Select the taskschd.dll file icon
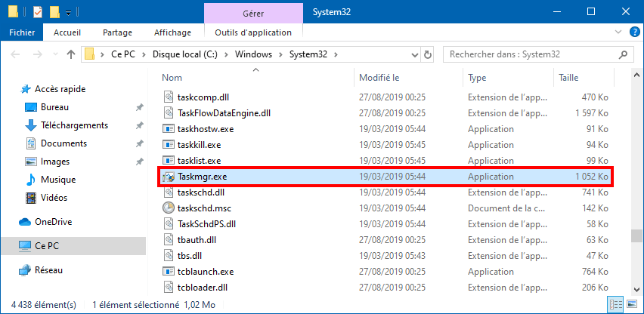The image size is (644, 314). (x=169, y=192)
